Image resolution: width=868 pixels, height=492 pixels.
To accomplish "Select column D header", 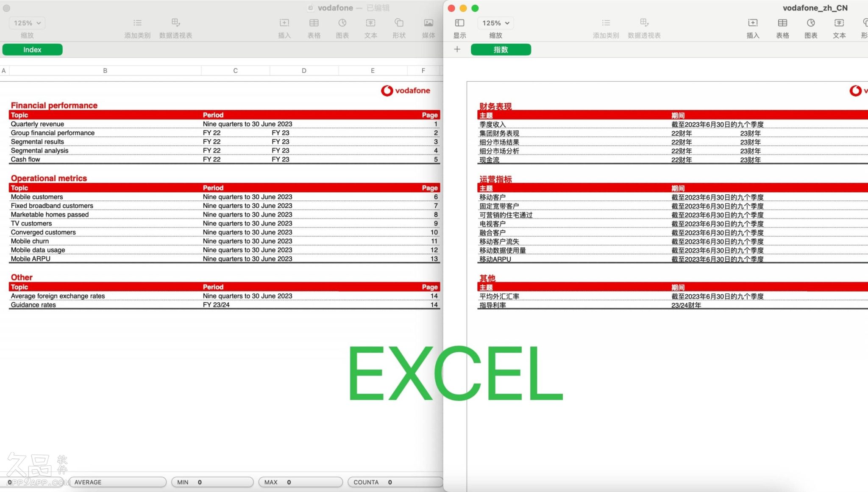I will [x=304, y=71].
